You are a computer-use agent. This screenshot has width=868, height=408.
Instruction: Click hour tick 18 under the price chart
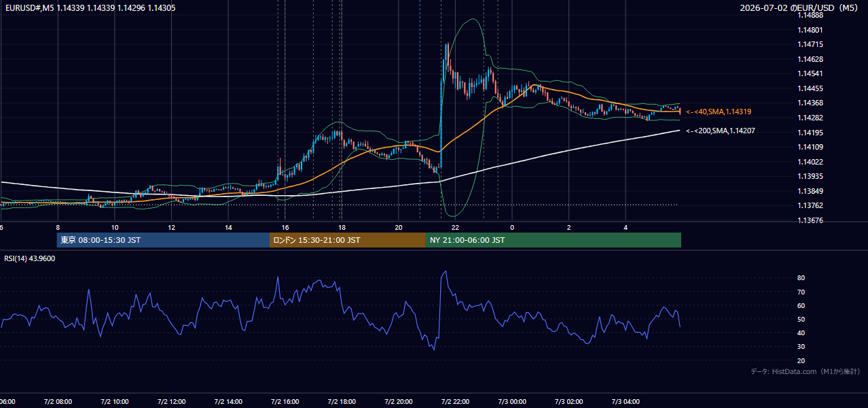click(x=342, y=227)
